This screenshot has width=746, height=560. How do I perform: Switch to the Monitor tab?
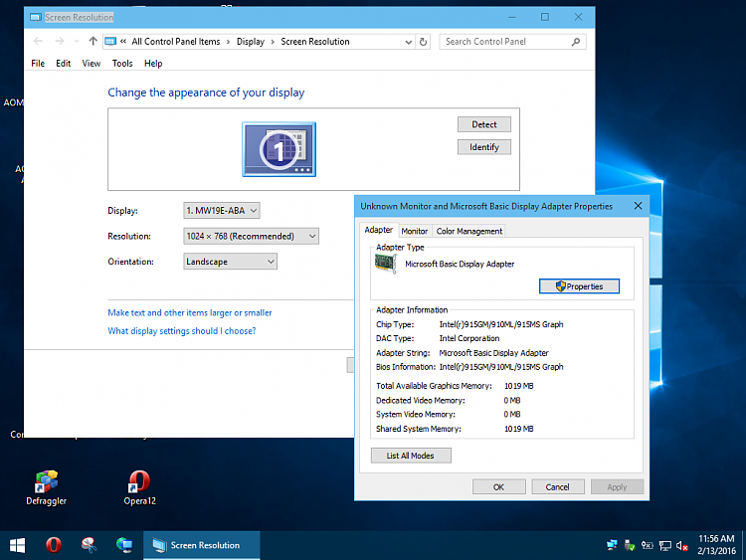pyautogui.click(x=415, y=231)
